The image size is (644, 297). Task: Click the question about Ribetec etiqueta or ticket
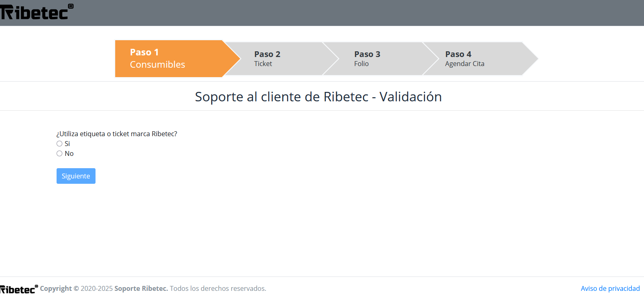[x=117, y=134]
